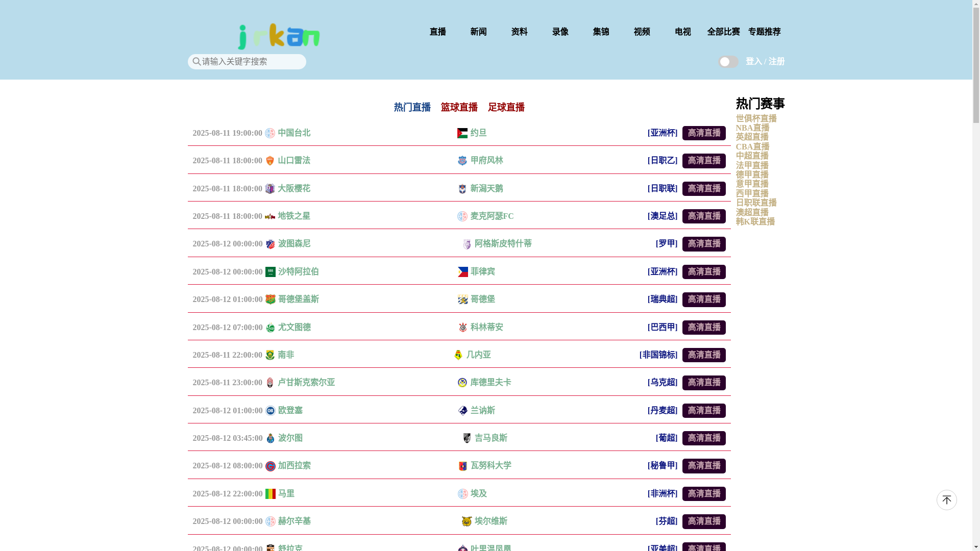Click 大阪樱花 team logo
The image size is (980, 551).
[270, 189]
